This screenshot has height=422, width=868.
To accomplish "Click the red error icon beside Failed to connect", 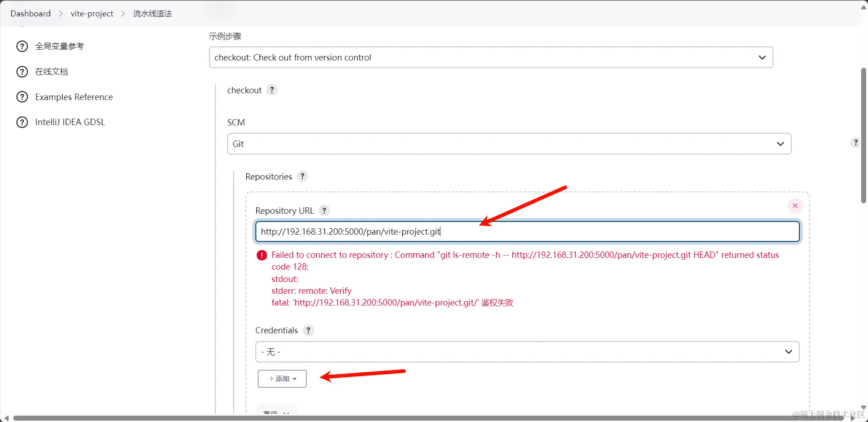I will click(x=262, y=255).
